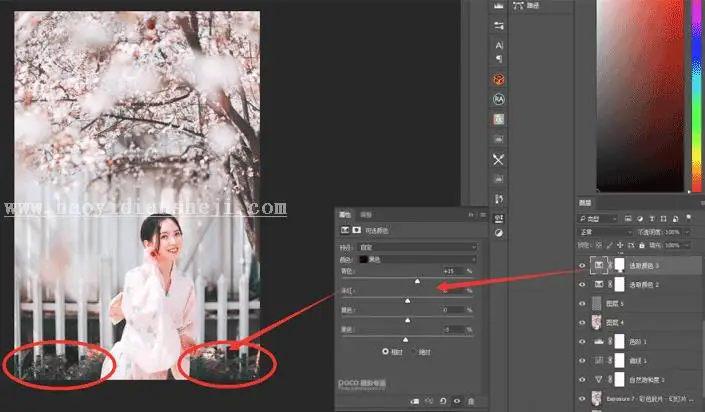705x412 pixels.
Task: Hide the 图层 4 layer
Action: pos(582,322)
